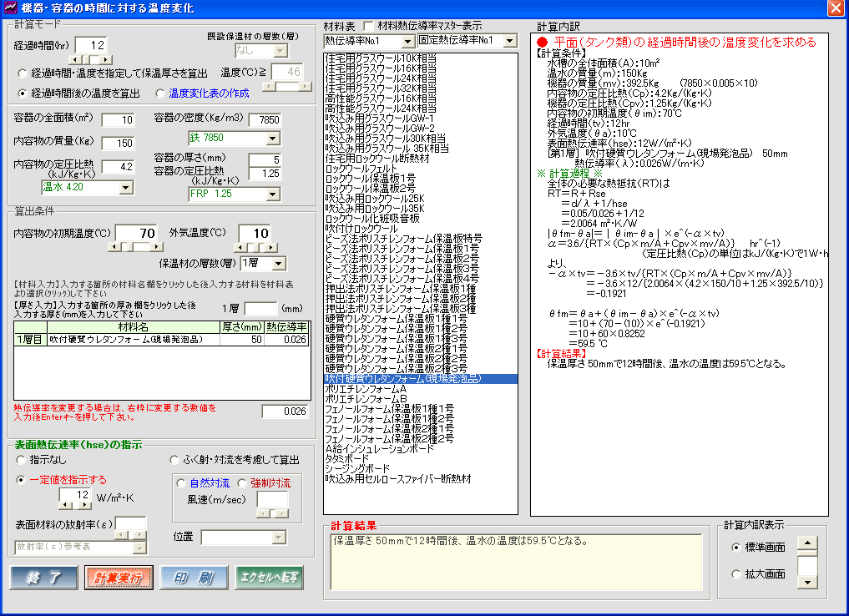Click the application icon in title bar

11,8
